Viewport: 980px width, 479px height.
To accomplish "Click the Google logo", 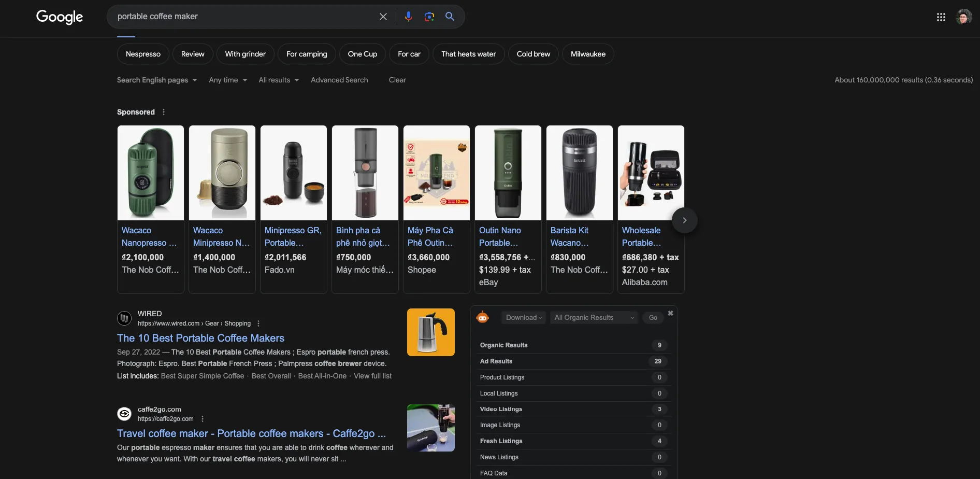I will [x=60, y=17].
